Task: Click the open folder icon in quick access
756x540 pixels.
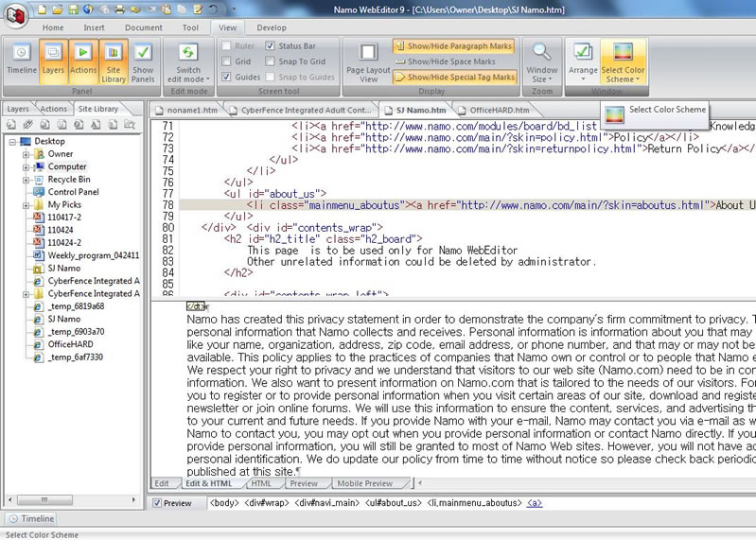Action: click(x=58, y=9)
